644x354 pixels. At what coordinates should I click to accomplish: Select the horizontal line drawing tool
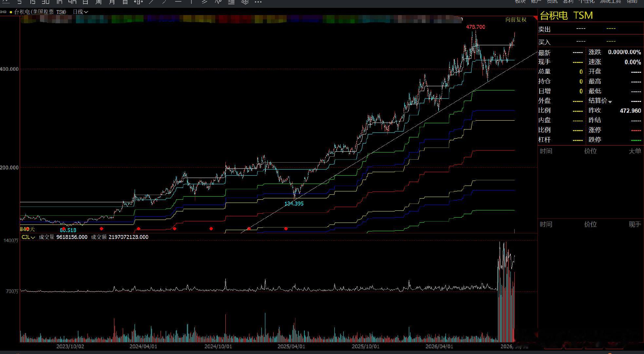178,2
